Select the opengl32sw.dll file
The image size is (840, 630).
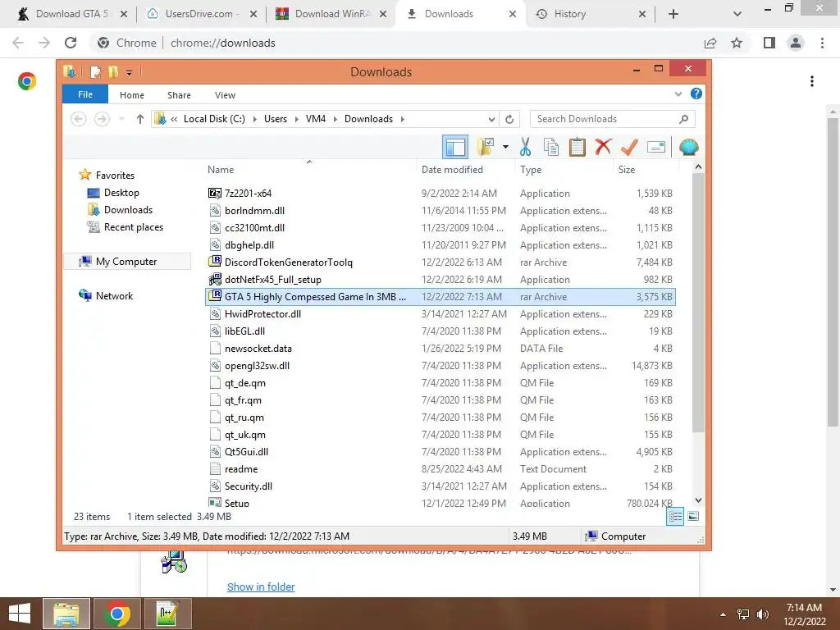[440, 365]
